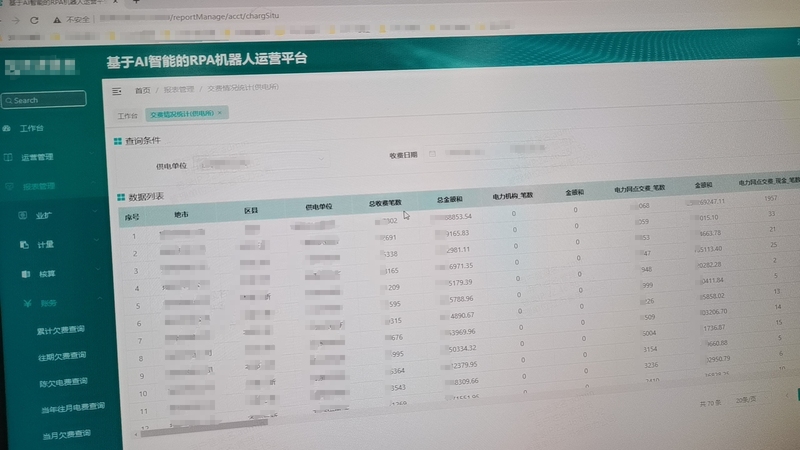The image size is (800, 450).
Task: Click the value 50334.32 in table
Action: point(462,348)
